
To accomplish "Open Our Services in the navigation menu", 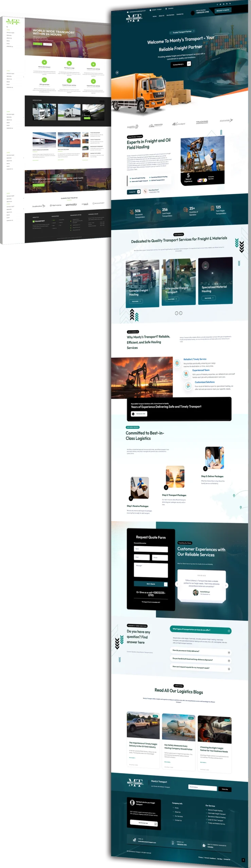I will (x=170, y=15).
